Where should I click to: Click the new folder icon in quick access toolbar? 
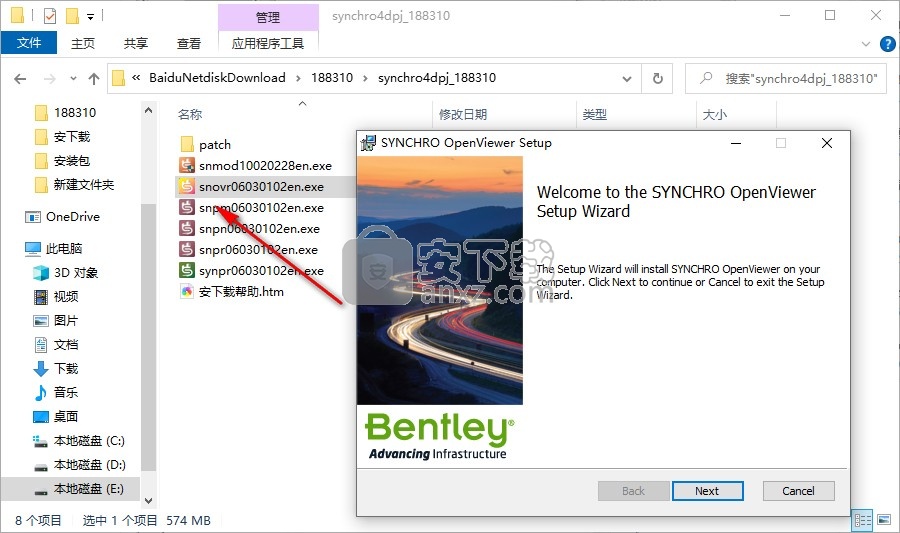tap(72, 16)
